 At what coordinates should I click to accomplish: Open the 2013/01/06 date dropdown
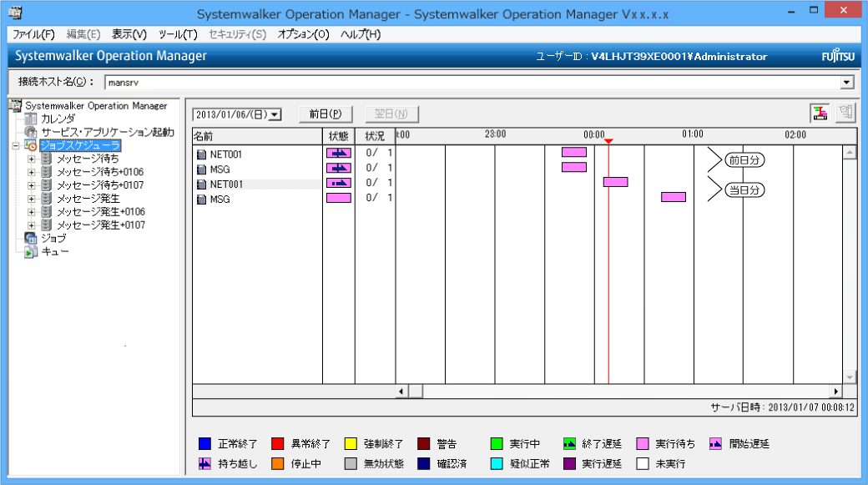coord(275,114)
